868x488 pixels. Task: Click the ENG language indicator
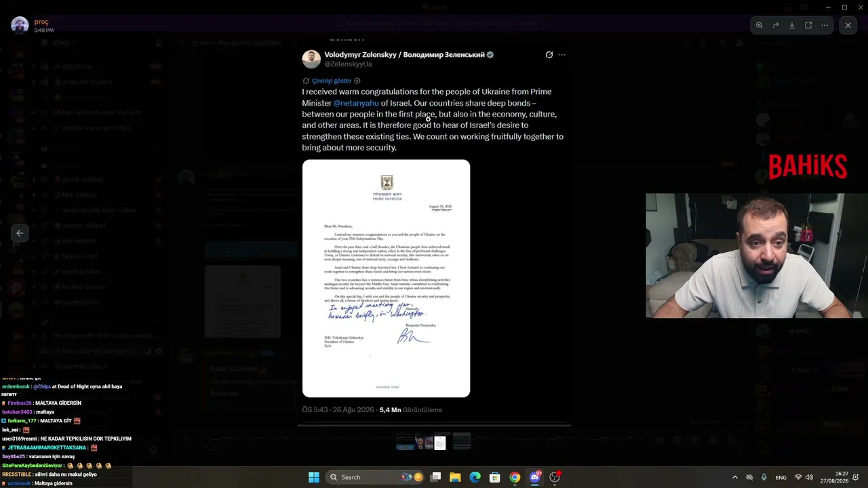click(x=781, y=478)
